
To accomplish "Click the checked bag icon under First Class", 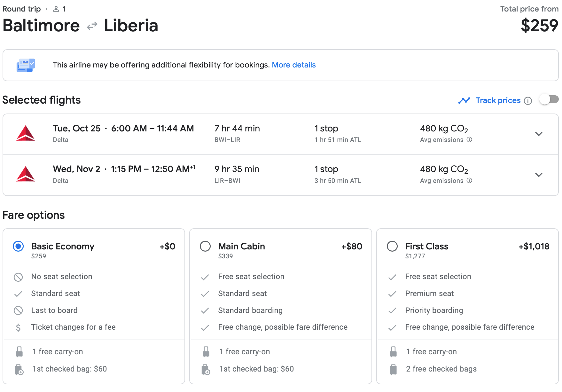I will [x=393, y=369].
